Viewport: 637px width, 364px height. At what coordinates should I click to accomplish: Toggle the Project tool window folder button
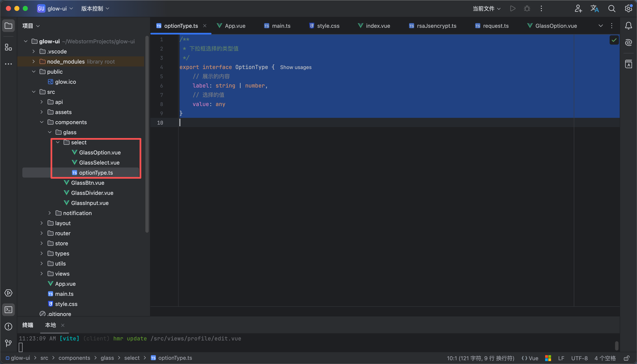tap(8, 25)
